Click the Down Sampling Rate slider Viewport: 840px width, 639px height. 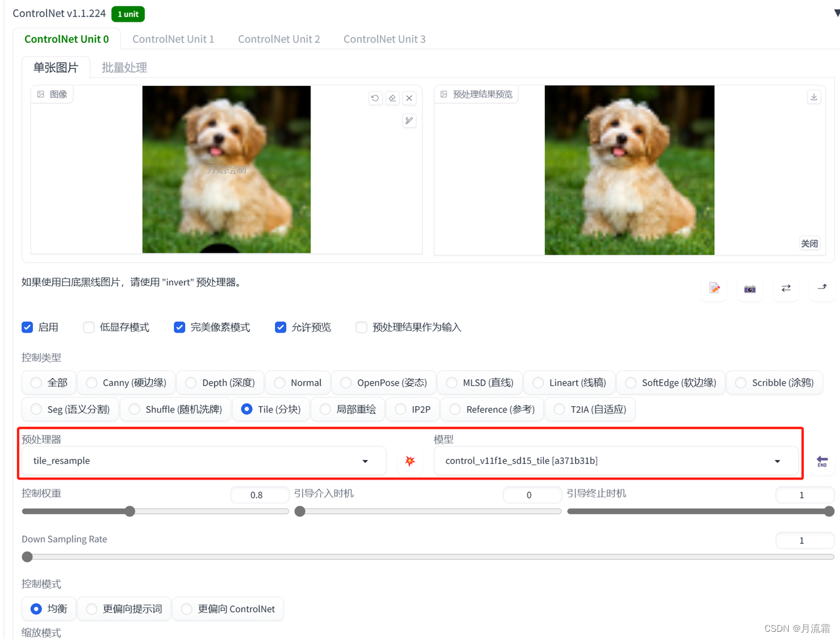tap(428, 557)
